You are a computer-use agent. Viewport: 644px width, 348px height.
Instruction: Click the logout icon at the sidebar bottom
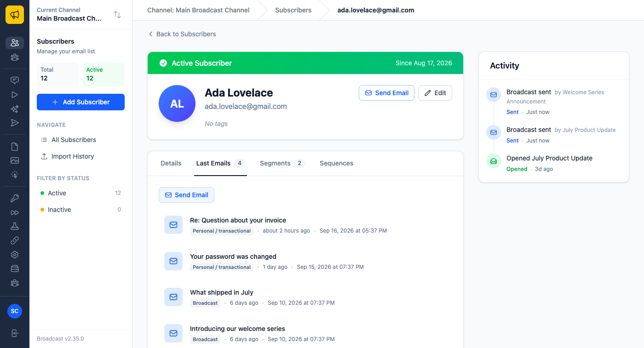coord(15,333)
